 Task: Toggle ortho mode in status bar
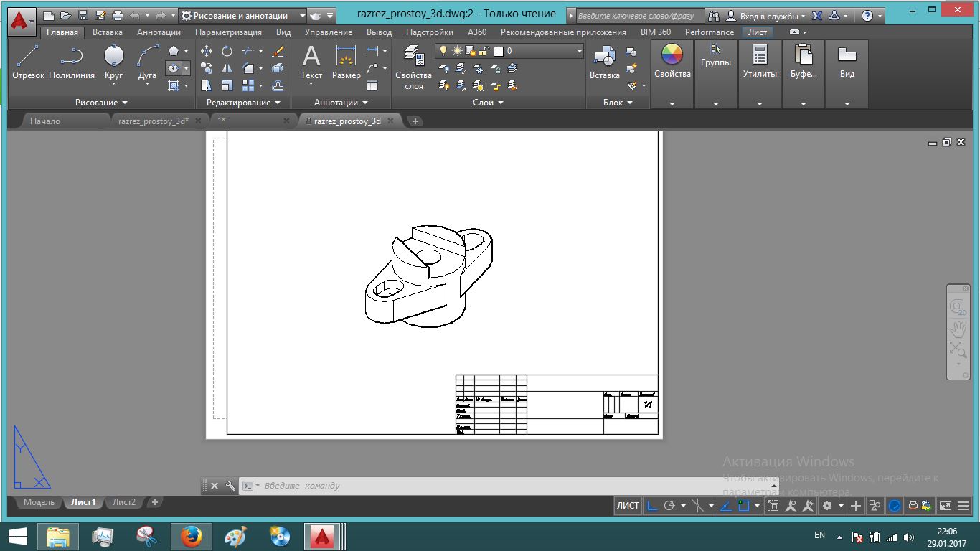tap(652, 506)
